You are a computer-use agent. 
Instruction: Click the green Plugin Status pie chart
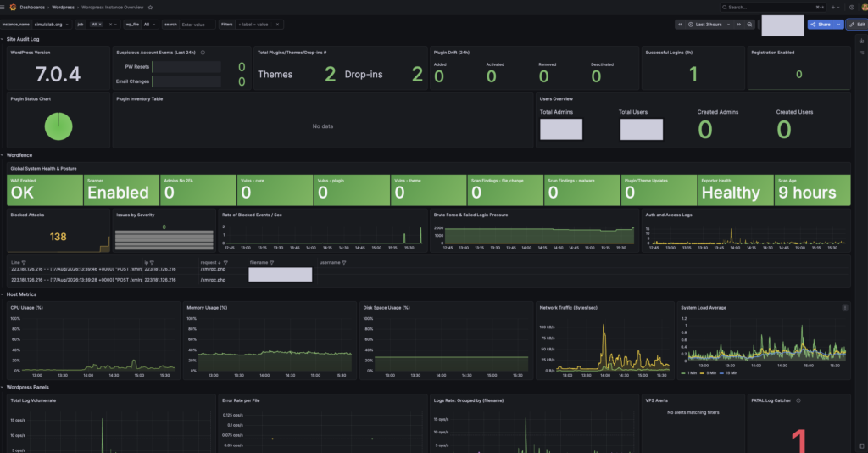(58, 126)
